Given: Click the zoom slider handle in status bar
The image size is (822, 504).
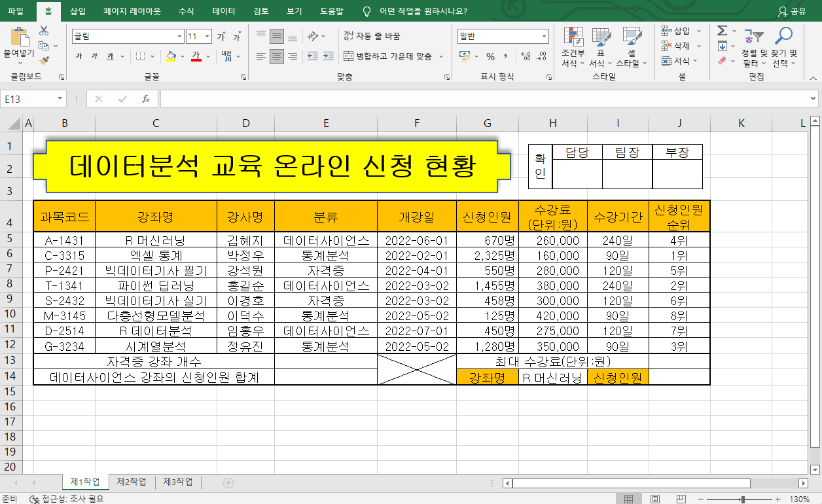Looking at the screenshot, I should (742, 499).
